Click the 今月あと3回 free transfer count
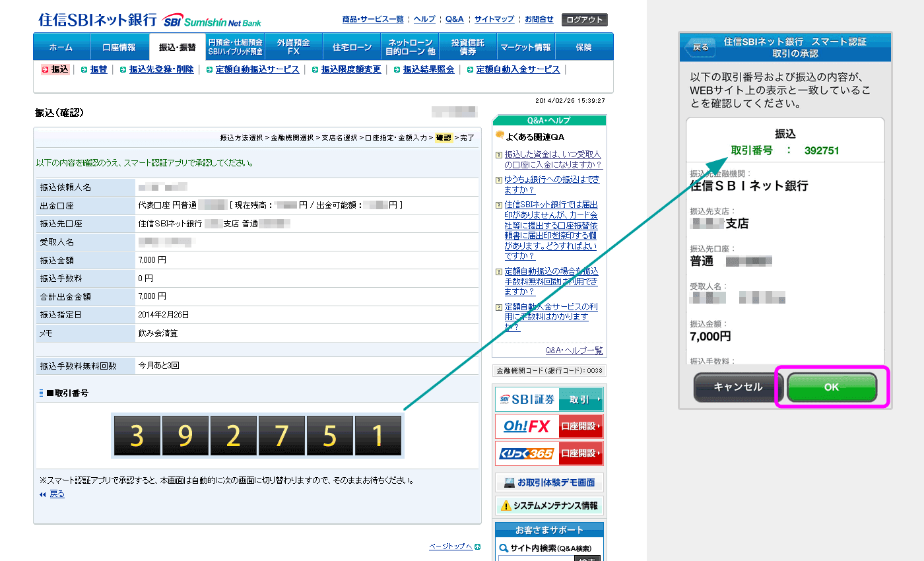The height and width of the screenshot is (561, 924). pyautogui.click(x=158, y=365)
